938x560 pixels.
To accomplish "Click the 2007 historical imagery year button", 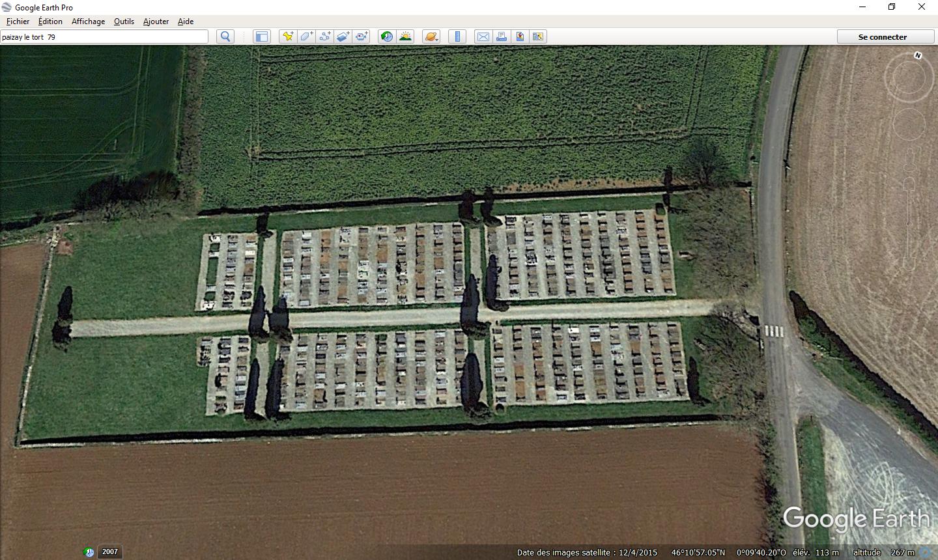I will click(x=110, y=552).
